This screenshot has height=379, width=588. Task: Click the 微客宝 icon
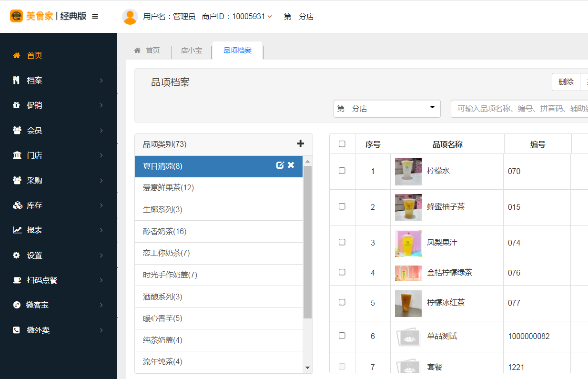pyautogui.click(x=17, y=305)
